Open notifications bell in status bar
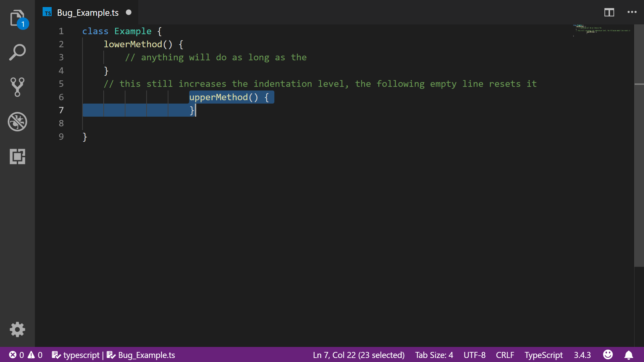Screen dimensions: 644x362 pos(629,355)
